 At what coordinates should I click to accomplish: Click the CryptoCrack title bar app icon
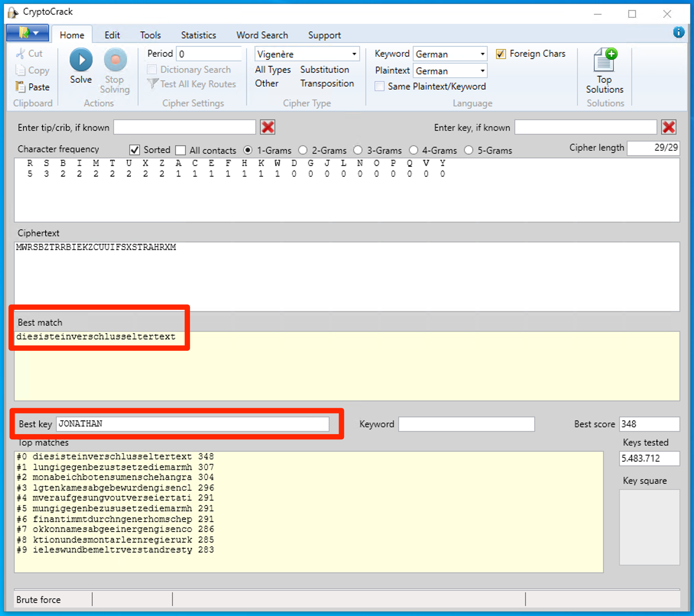pyautogui.click(x=13, y=13)
